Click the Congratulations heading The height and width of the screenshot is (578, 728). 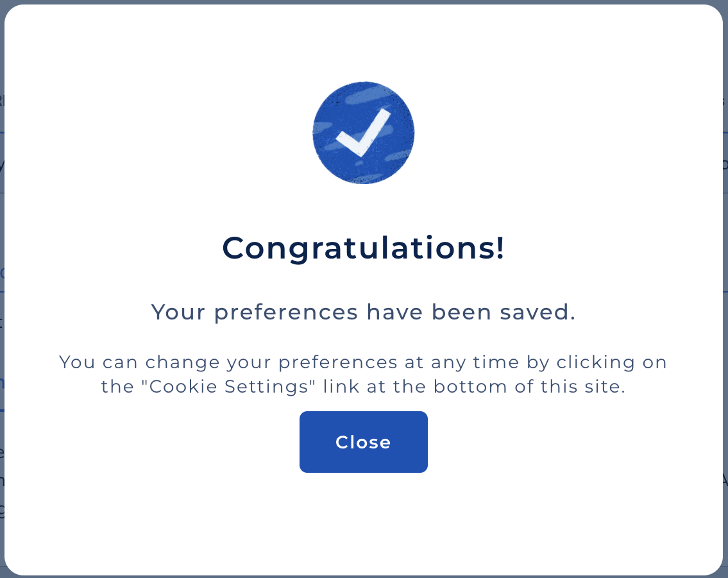pyautogui.click(x=364, y=247)
